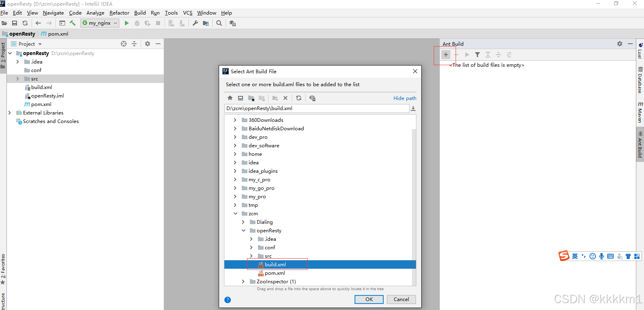
Task: Select openResty.iml in Project panel
Action: coord(47,96)
